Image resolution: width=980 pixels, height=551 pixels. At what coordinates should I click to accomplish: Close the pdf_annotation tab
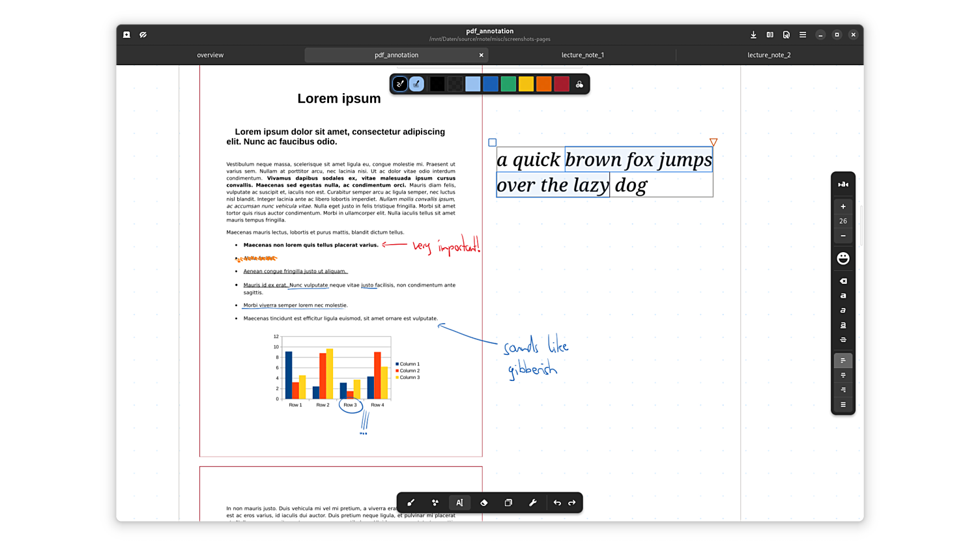pyautogui.click(x=482, y=55)
